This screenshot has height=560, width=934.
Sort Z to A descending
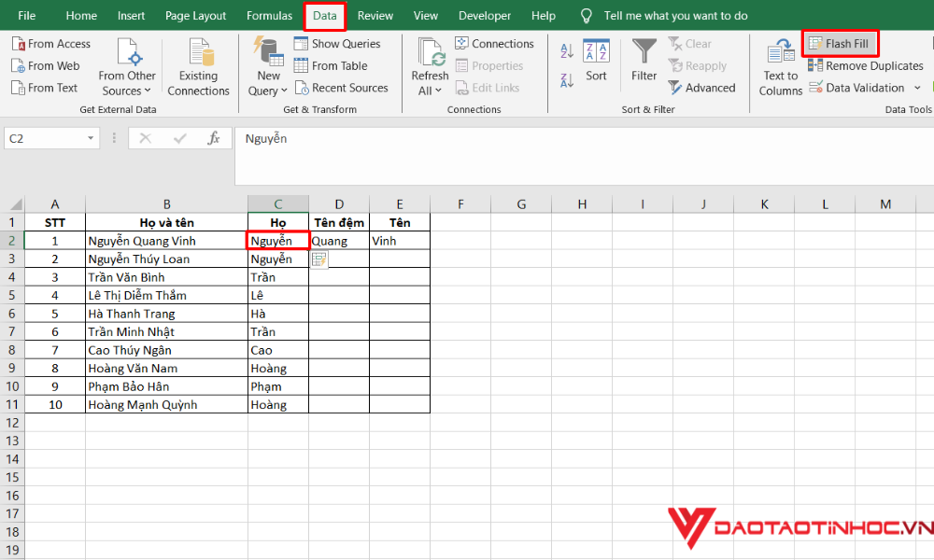[567, 79]
